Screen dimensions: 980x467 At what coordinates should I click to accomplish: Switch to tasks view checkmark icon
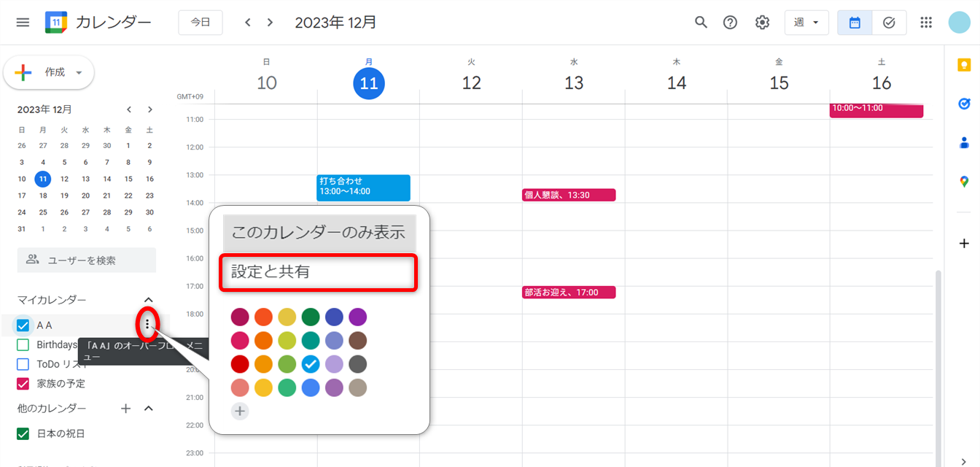point(889,23)
